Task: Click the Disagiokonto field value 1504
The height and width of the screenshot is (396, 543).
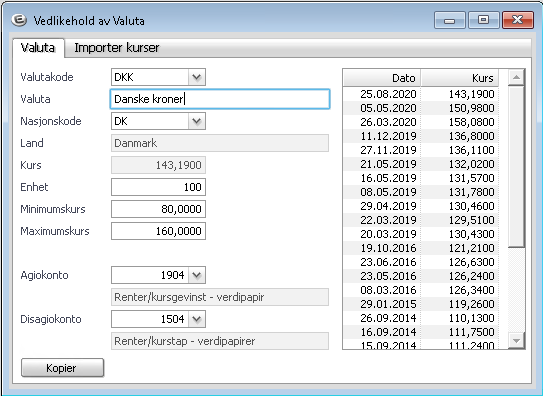Action: 150,319
